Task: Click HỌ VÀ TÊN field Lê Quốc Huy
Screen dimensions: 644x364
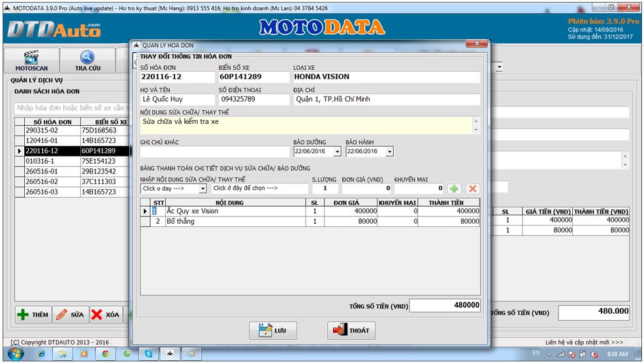Action: coord(177,99)
